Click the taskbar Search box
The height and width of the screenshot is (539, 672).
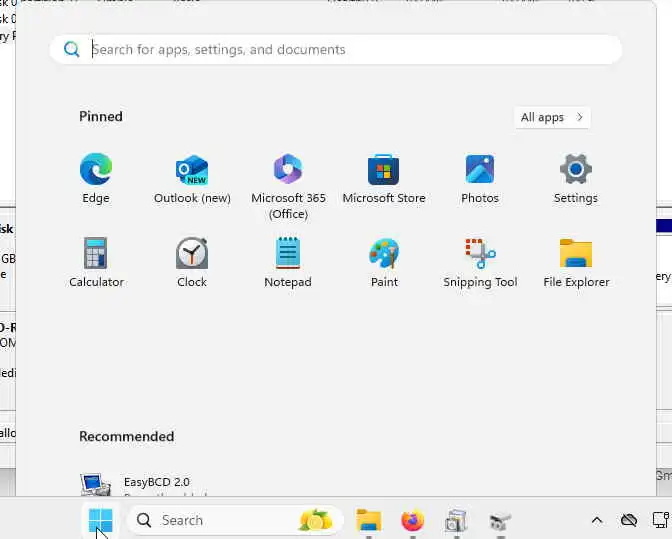[235, 520]
